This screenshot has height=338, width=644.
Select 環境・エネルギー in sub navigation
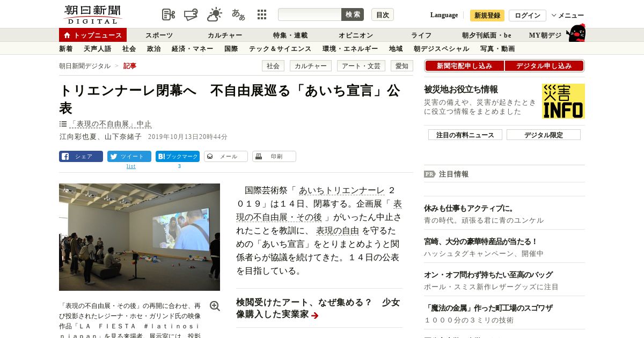pos(350,49)
